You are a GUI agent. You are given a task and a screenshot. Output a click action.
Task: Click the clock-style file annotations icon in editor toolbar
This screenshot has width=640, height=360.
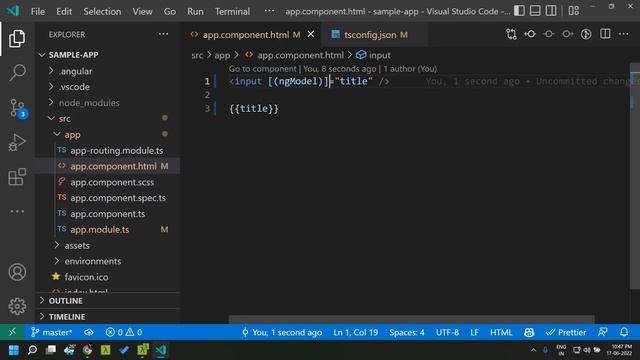[586, 34]
